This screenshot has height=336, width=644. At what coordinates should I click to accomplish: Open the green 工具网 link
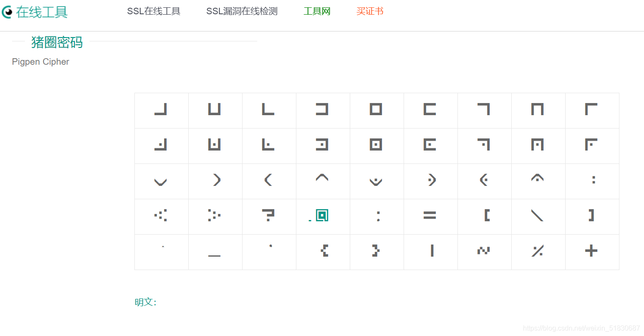pyautogui.click(x=317, y=12)
